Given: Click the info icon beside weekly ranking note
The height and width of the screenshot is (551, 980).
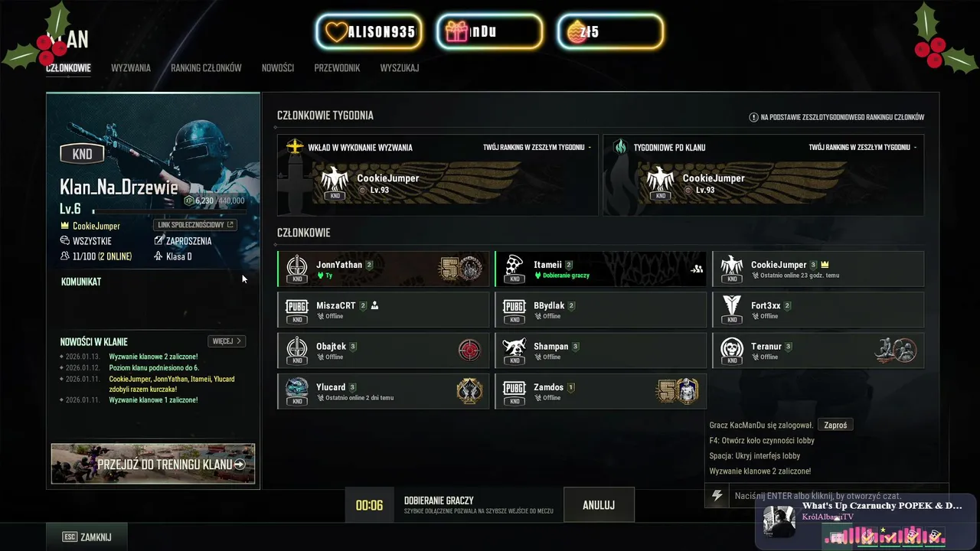Looking at the screenshot, I should (753, 118).
